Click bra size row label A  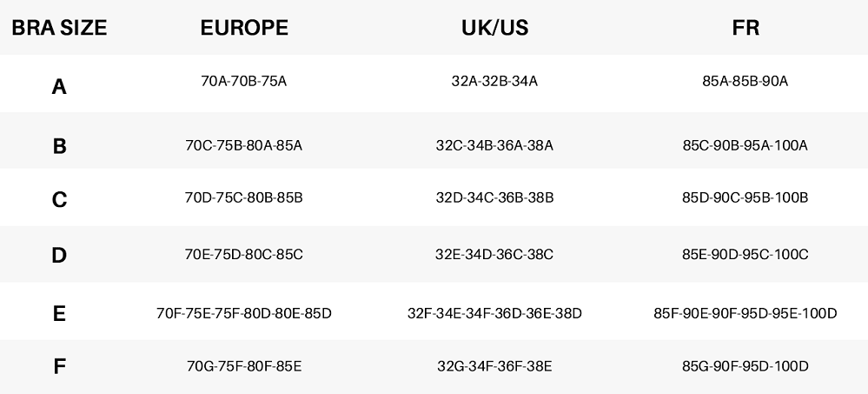click(x=59, y=86)
